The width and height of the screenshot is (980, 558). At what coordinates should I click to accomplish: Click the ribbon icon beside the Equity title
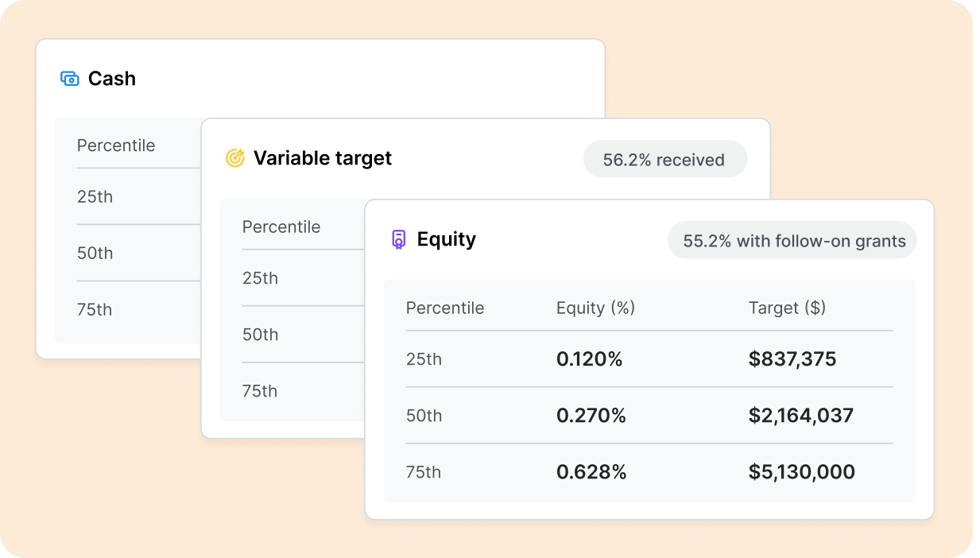tap(397, 239)
